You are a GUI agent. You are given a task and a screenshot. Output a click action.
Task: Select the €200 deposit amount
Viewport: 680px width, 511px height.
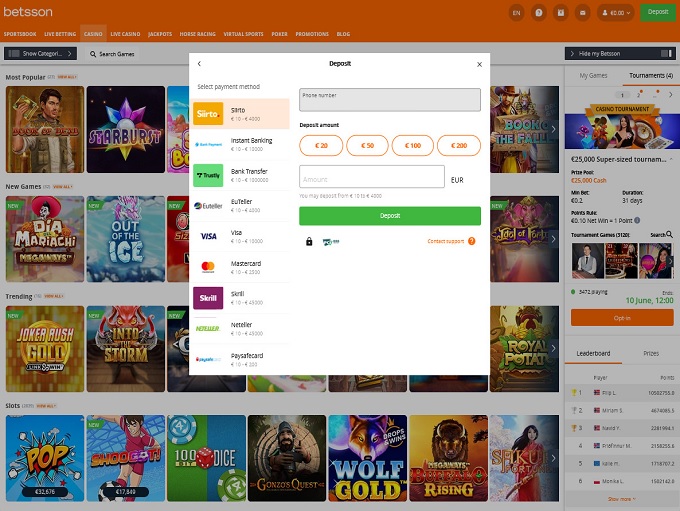coord(459,146)
